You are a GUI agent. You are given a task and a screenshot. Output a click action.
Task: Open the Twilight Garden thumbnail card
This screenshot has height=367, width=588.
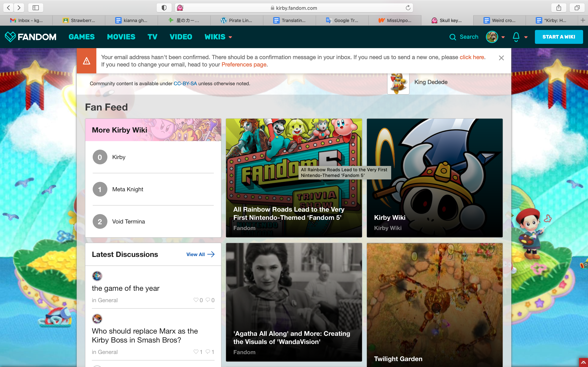coord(434,303)
